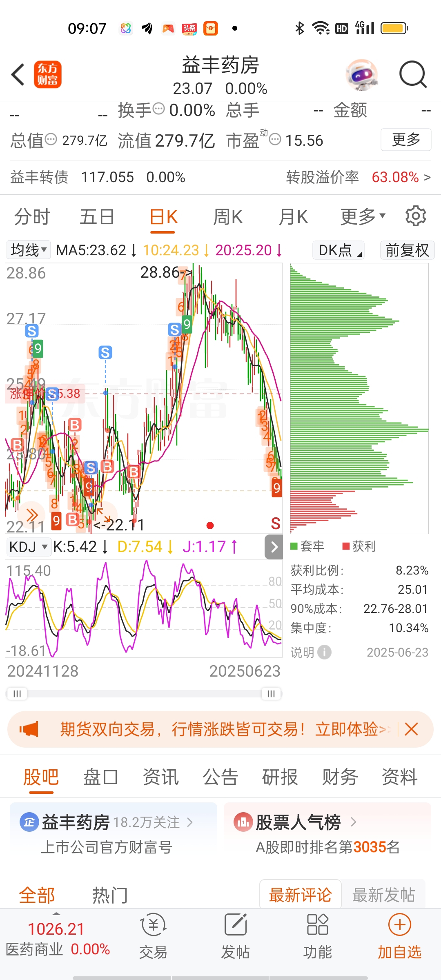The height and width of the screenshot is (980, 441).
Task: Expand the 股票人气榜 chevron
Action: (x=354, y=822)
